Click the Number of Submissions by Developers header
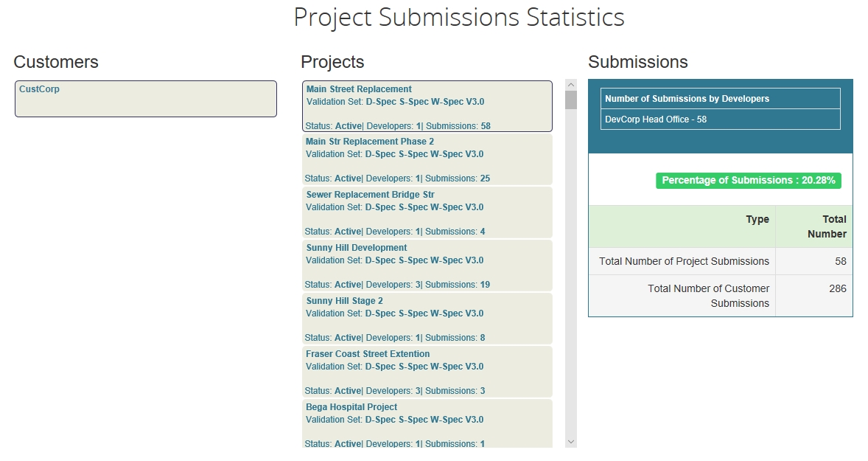The width and height of the screenshot is (868, 461). click(x=720, y=99)
